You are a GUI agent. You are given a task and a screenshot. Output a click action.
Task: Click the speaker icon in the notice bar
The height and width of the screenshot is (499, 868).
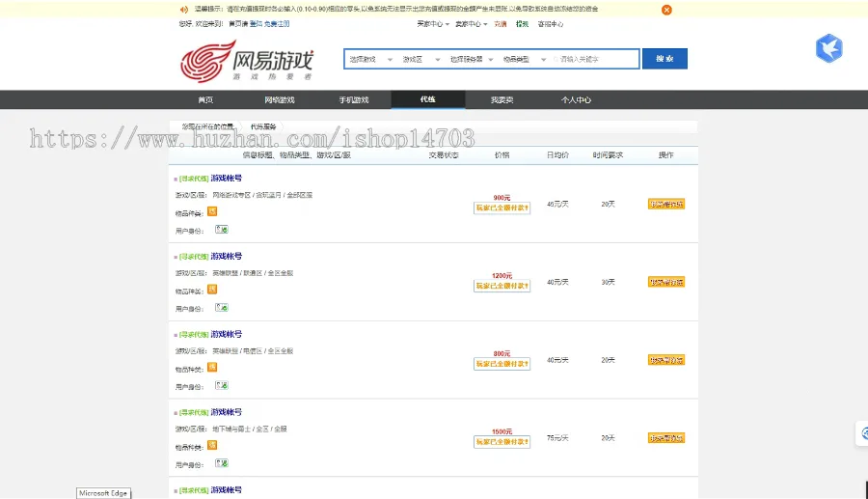[183, 10]
